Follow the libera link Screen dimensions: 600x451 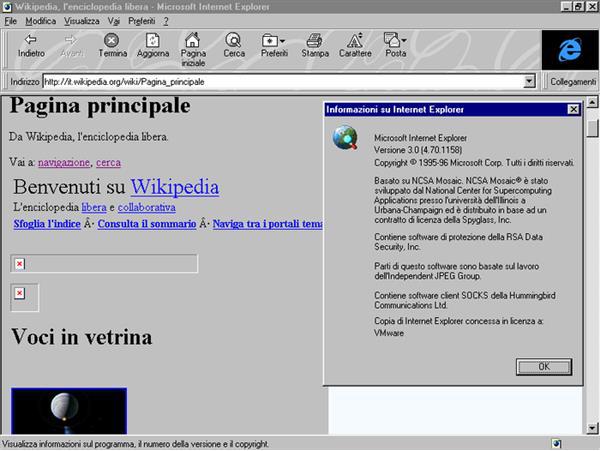pyautogui.click(x=94, y=207)
